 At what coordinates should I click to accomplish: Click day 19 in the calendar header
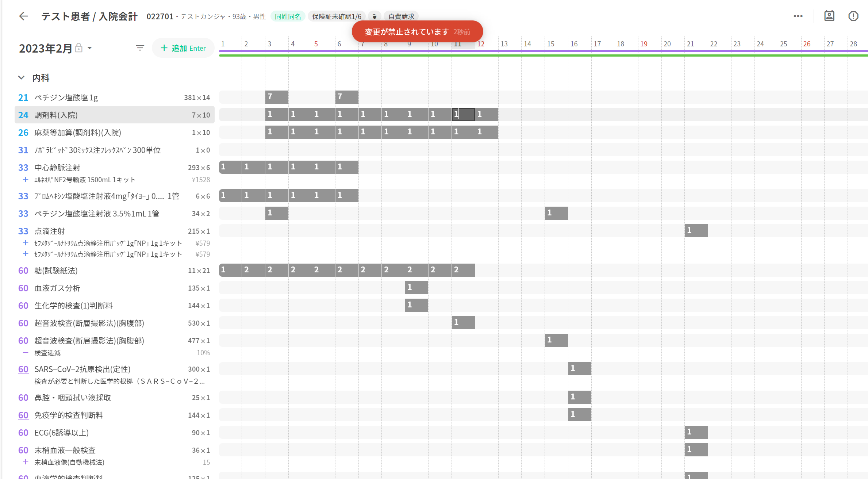coord(644,44)
